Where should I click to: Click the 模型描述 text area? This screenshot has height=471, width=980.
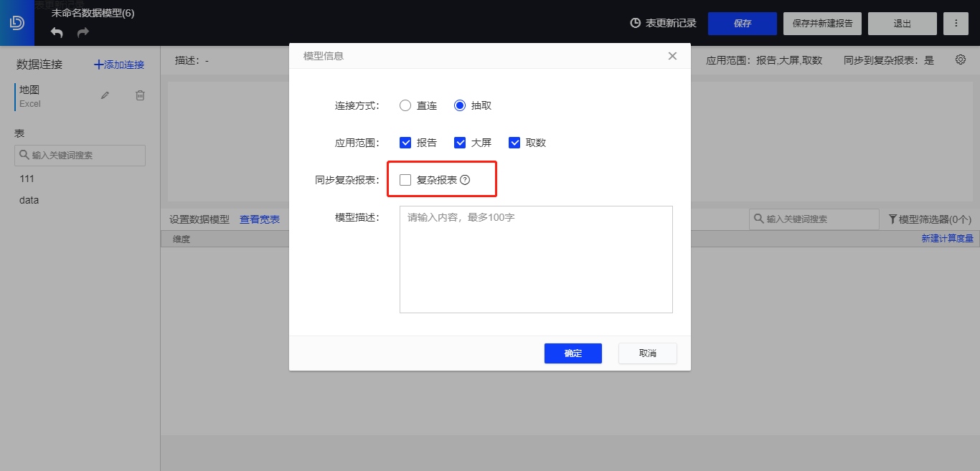pos(536,259)
